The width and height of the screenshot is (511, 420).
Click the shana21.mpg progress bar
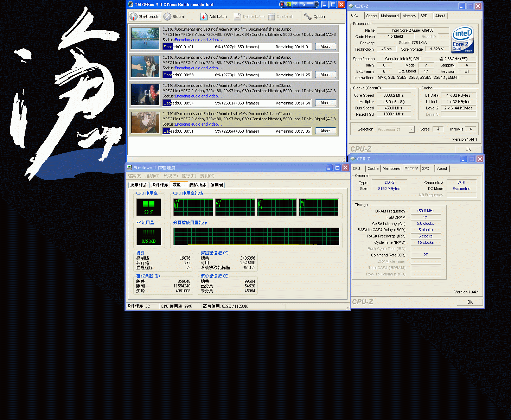pos(237,131)
